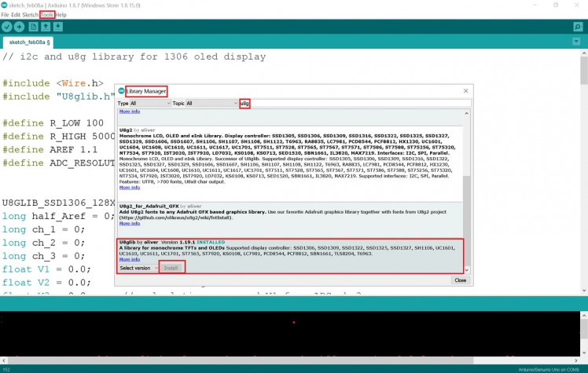588x373 pixels.
Task: Click the Close button in Library Manager
Action: (460, 280)
